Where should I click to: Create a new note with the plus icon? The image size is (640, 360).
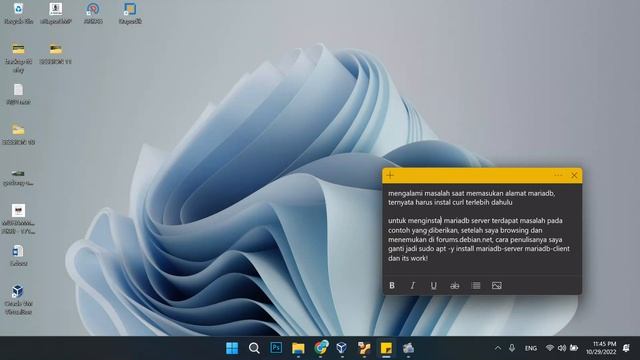(390, 175)
